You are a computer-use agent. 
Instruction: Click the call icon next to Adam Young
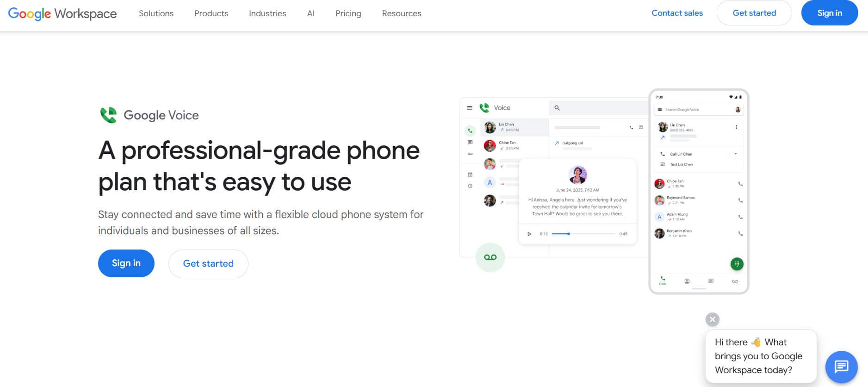coord(740,217)
